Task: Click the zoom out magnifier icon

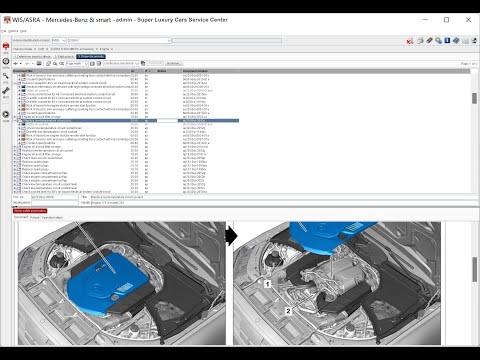Action: (62, 63)
